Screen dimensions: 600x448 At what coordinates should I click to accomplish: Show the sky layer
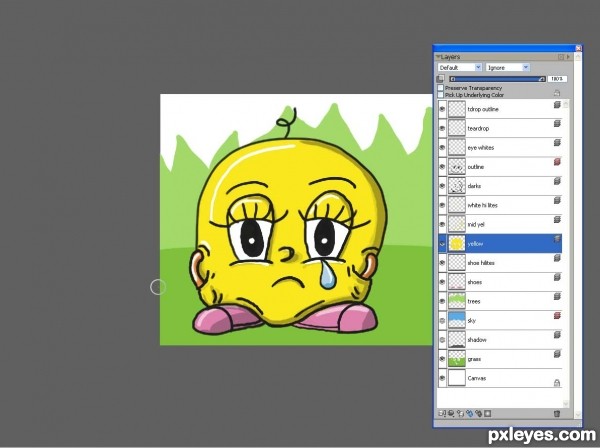(442, 321)
